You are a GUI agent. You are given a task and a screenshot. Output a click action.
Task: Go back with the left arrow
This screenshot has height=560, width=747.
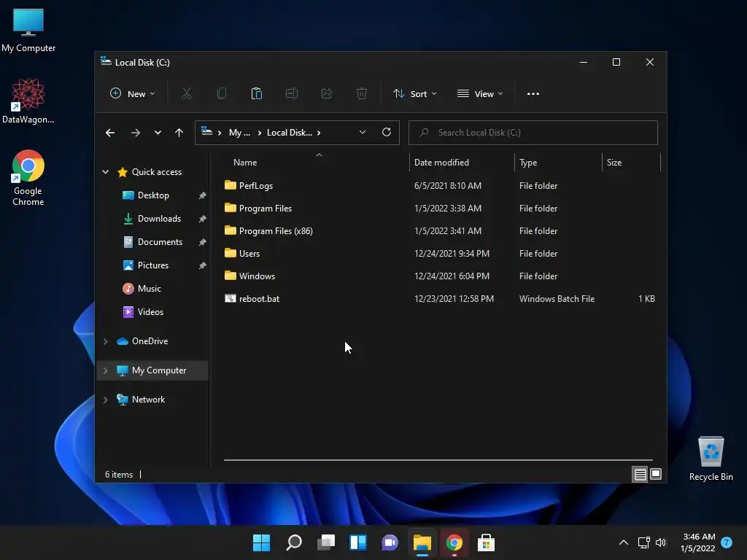tap(110, 133)
